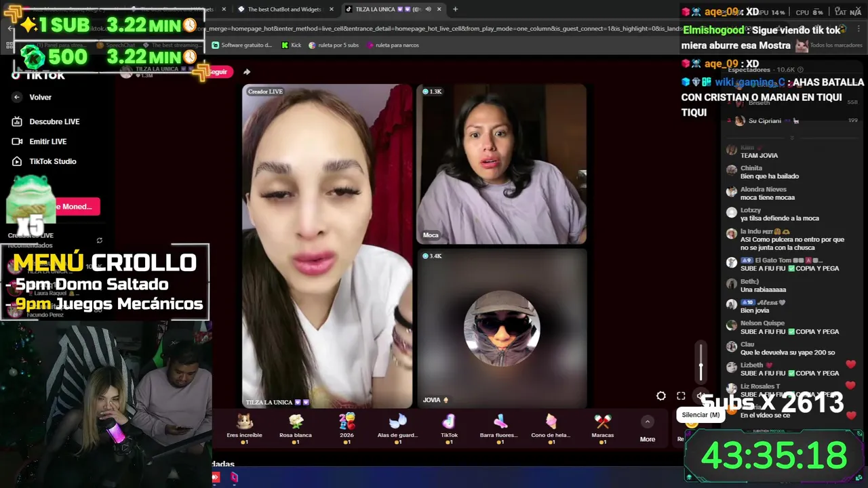
Task: Click Alexa's Bien jovia message
Action: pos(755,310)
